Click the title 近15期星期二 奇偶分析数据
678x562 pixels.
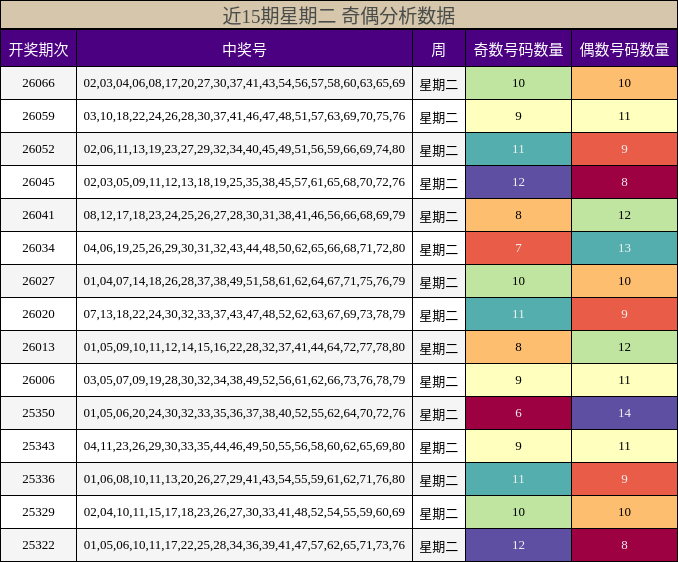click(339, 16)
